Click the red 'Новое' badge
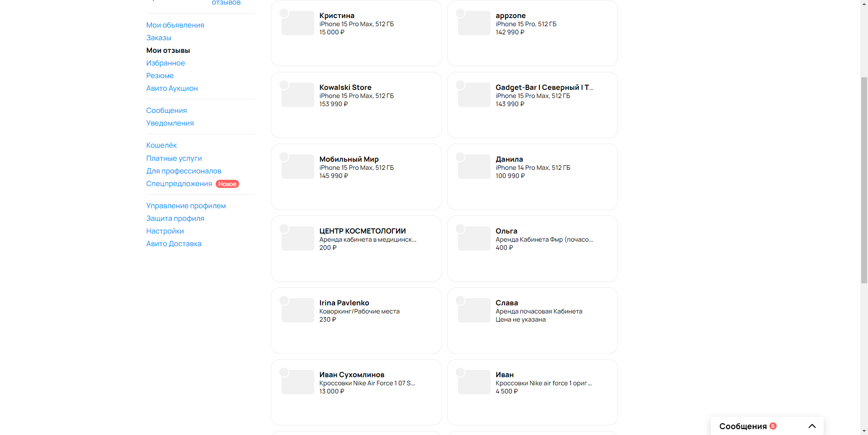868x435 pixels. [x=227, y=184]
